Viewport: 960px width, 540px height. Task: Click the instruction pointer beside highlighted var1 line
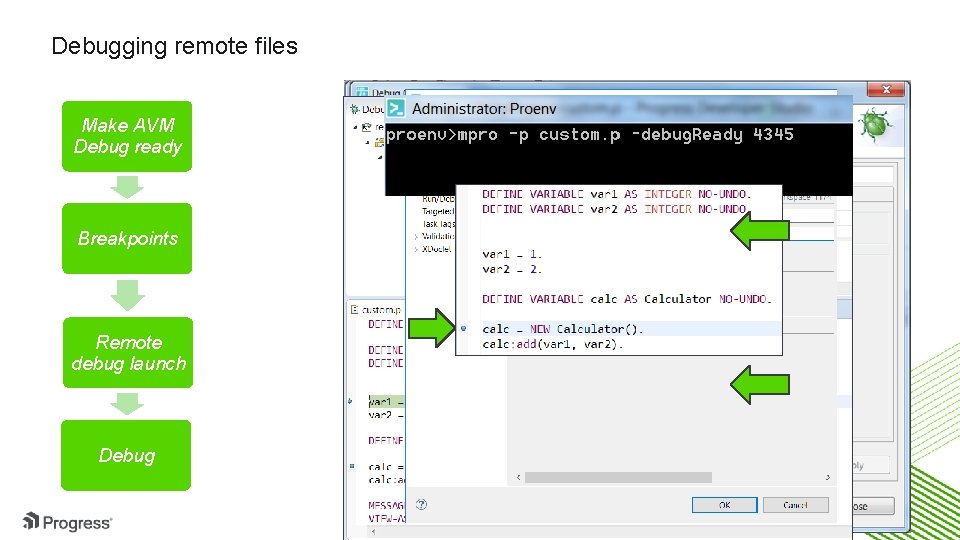350,401
